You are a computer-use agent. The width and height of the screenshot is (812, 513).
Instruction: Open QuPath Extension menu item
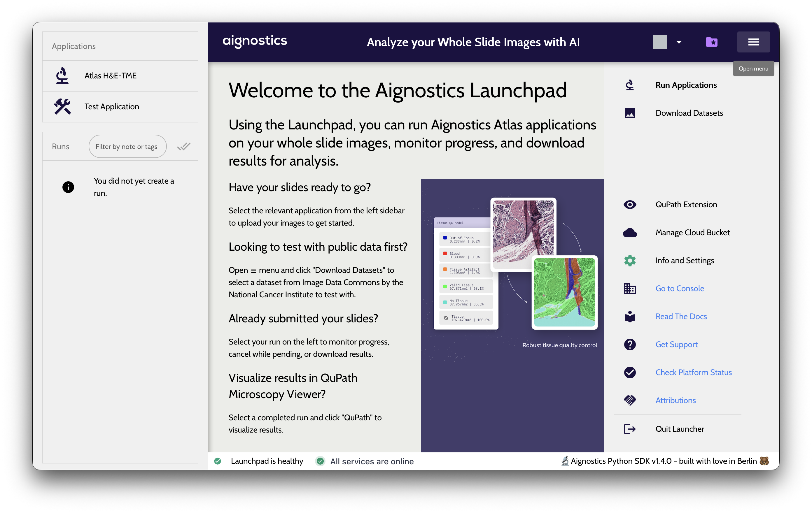click(x=686, y=204)
